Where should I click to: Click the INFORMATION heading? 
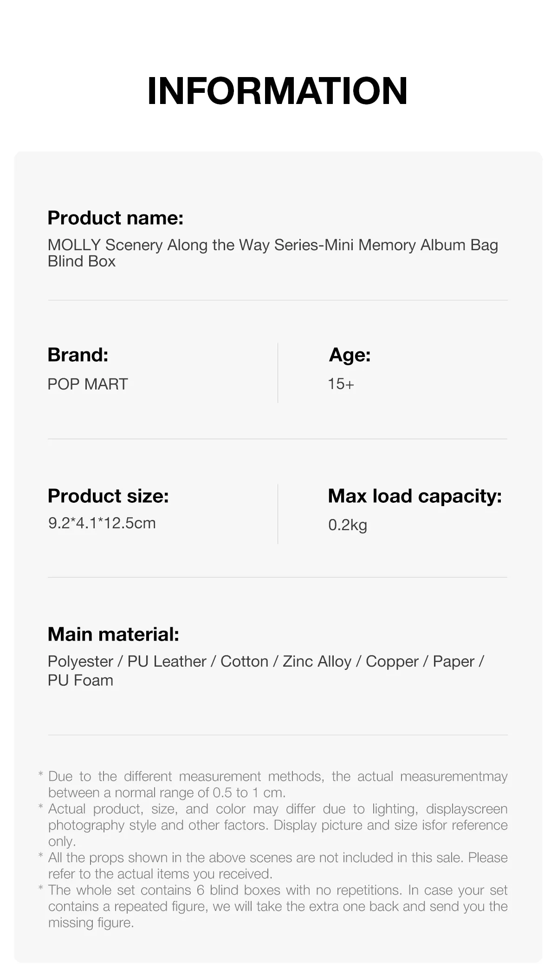[277, 91]
